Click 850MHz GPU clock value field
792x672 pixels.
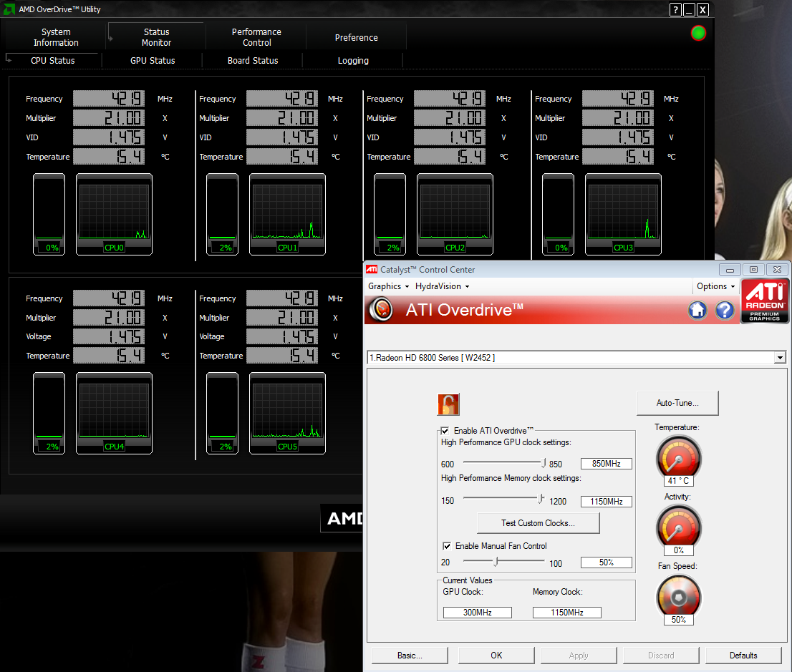[x=606, y=464]
